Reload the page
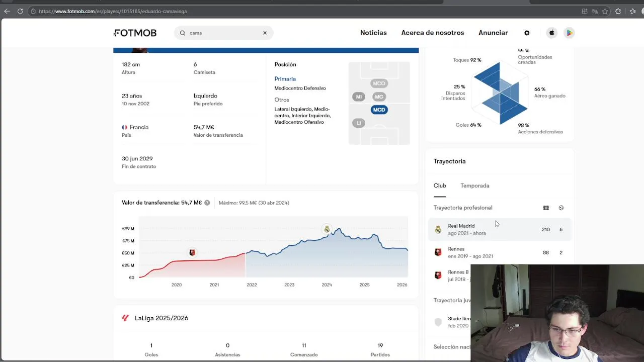644x362 pixels. tap(20, 11)
